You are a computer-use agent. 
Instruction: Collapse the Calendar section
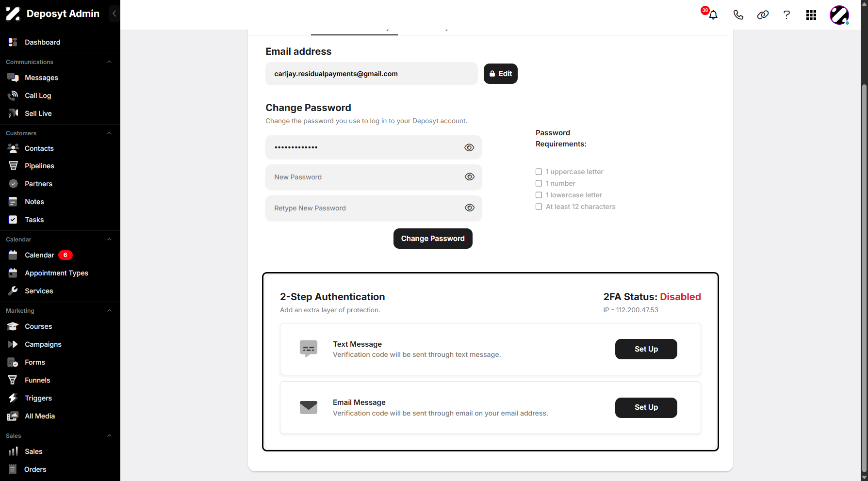click(109, 240)
